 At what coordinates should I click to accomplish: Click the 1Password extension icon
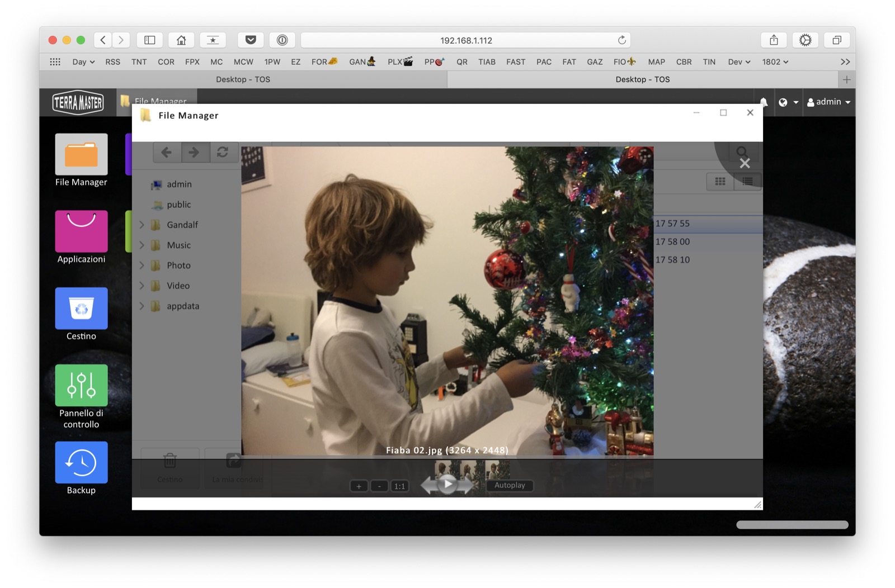[282, 40]
